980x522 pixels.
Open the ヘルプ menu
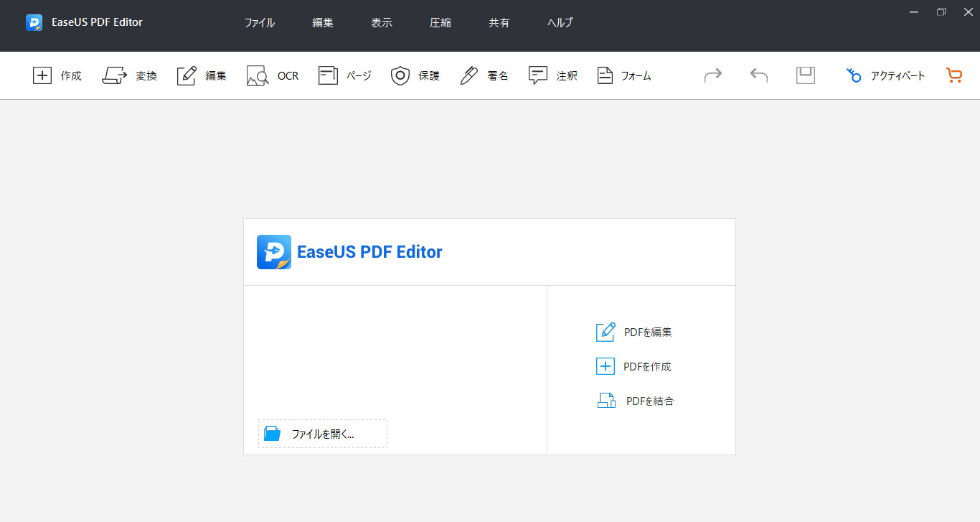coord(560,22)
